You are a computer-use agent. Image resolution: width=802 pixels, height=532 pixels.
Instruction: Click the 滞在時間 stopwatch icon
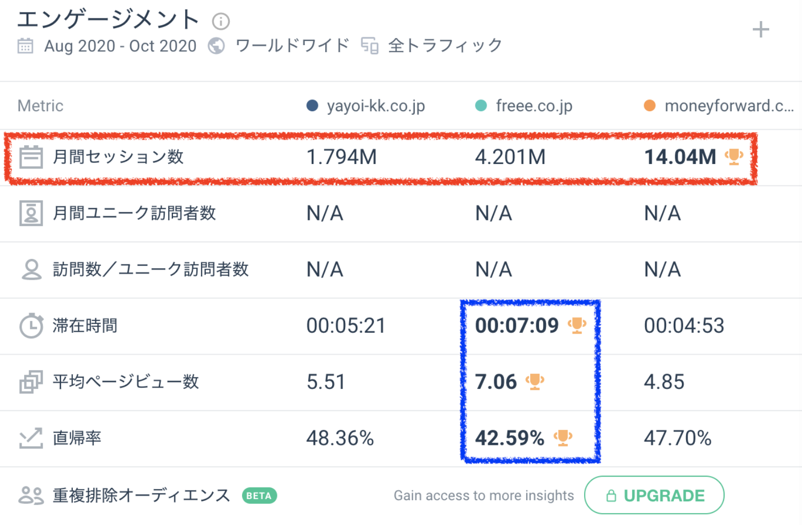pyautogui.click(x=31, y=326)
